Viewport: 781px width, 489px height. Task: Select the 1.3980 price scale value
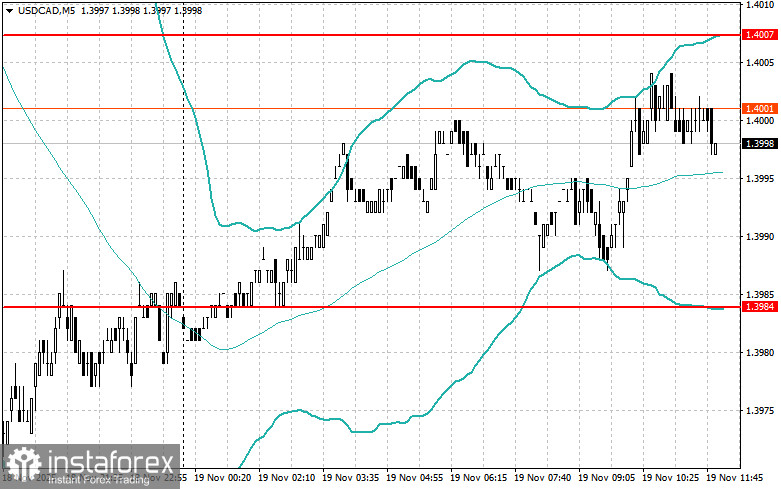tap(760, 353)
